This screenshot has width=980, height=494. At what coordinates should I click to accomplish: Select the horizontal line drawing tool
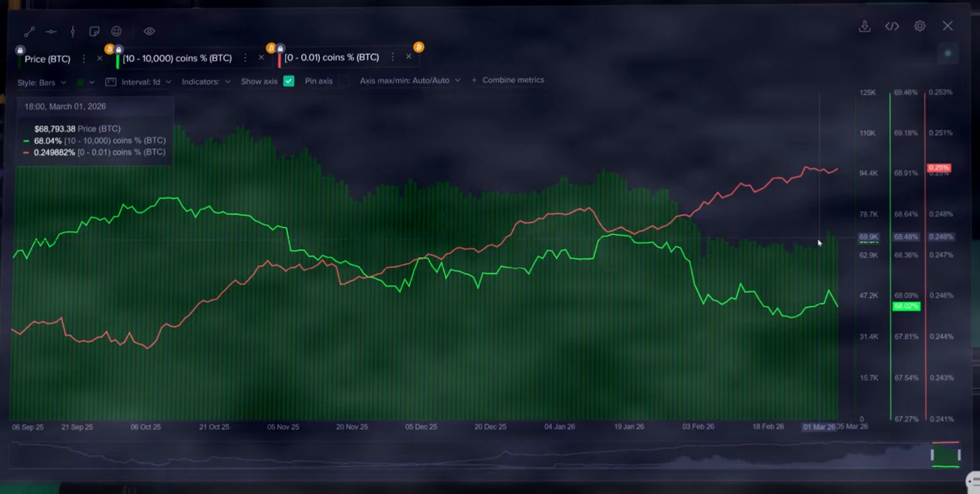[x=51, y=32]
